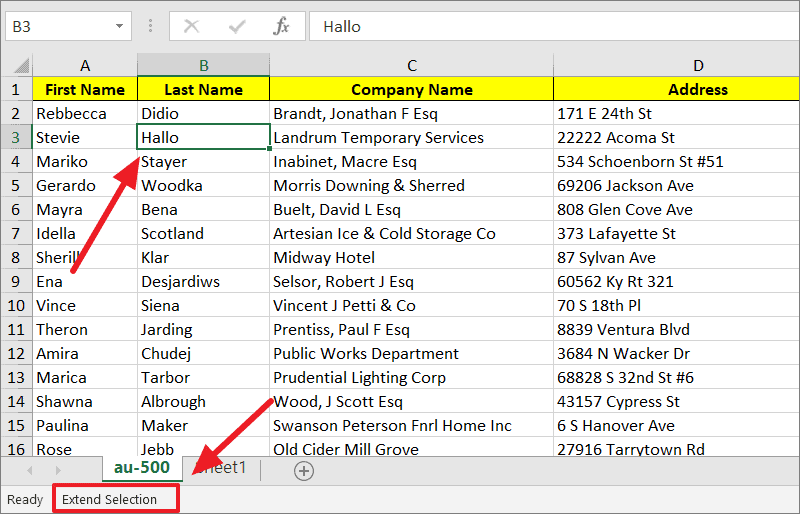This screenshot has width=800, height=514.
Task: Click the formula bar resize dots handle
Action: [x=150, y=26]
